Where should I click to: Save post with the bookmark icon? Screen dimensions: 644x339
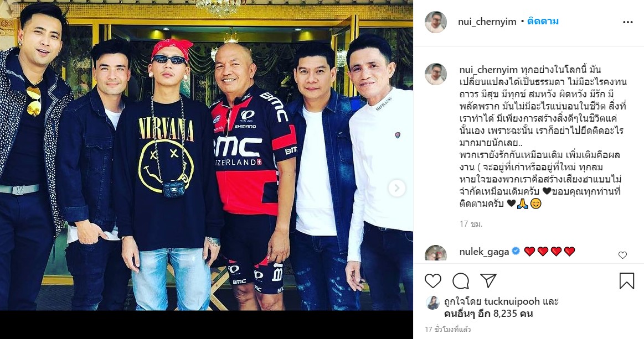[x=626, y=281]
